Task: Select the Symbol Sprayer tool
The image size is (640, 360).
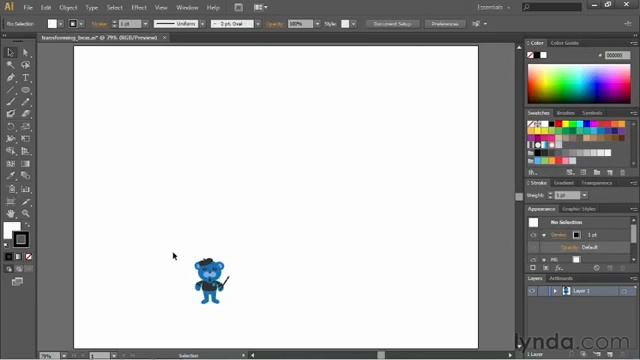Action: tap(11, 189)
